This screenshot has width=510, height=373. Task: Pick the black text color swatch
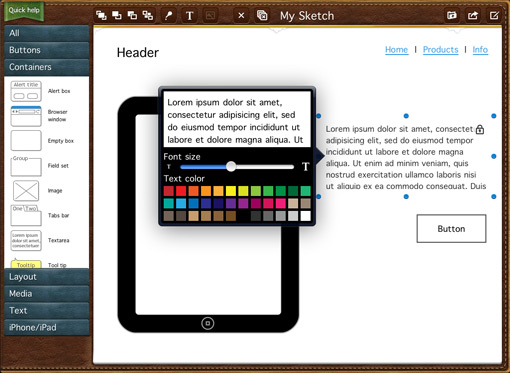tap(243, 216)
